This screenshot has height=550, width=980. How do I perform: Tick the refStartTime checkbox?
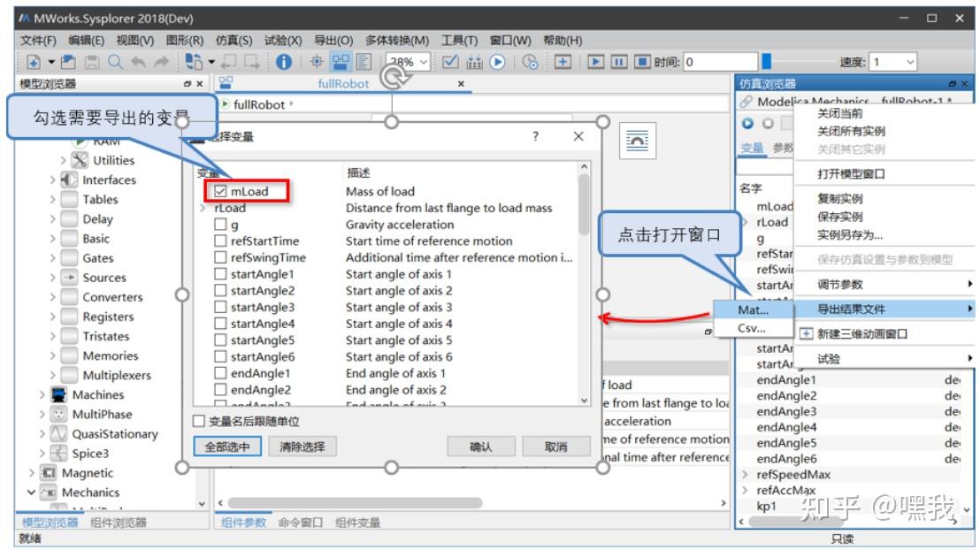[220, 241]
